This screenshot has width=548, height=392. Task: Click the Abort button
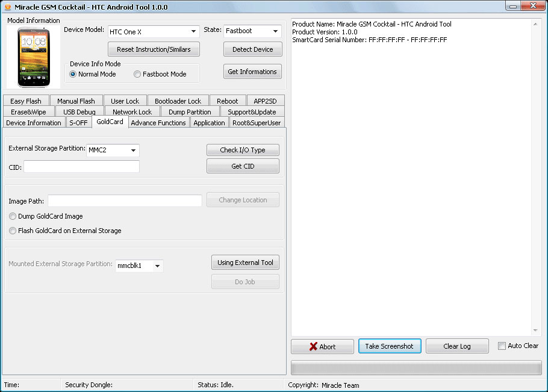tap(323, 346)
